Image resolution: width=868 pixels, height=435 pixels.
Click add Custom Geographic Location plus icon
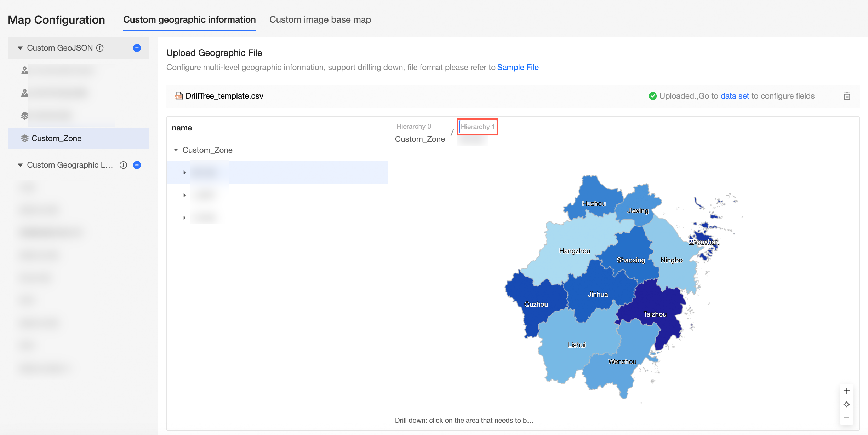pyautogui.click(x=137, y=165)
